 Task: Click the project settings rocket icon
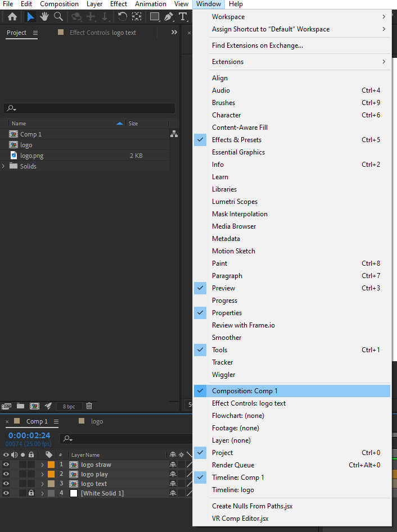pyautogui.click(x=48, y=406)
